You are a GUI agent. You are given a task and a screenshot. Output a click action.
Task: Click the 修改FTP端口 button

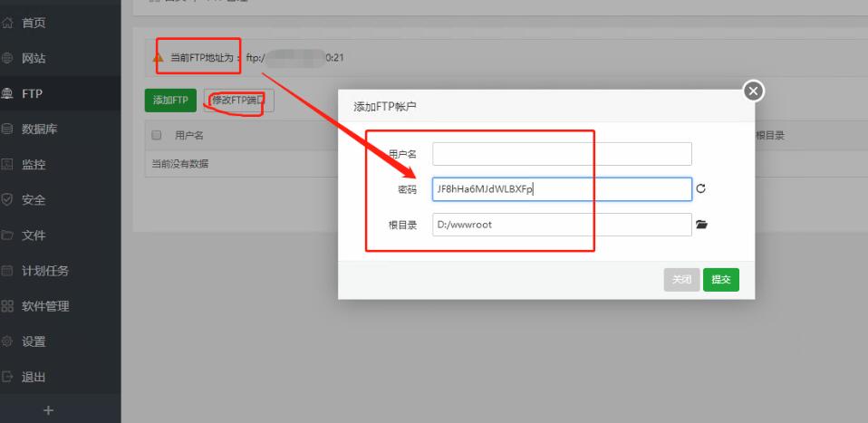point(238,101)
